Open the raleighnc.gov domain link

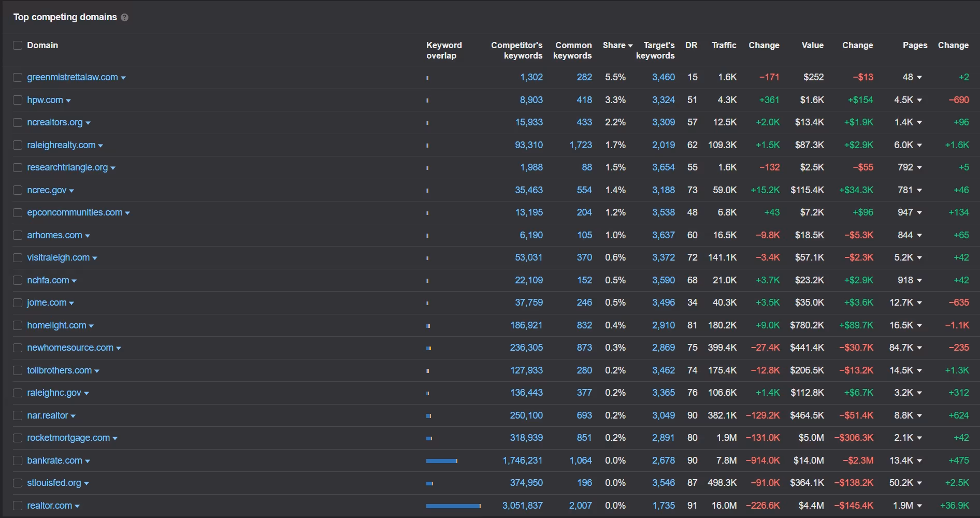click(54, 393)
